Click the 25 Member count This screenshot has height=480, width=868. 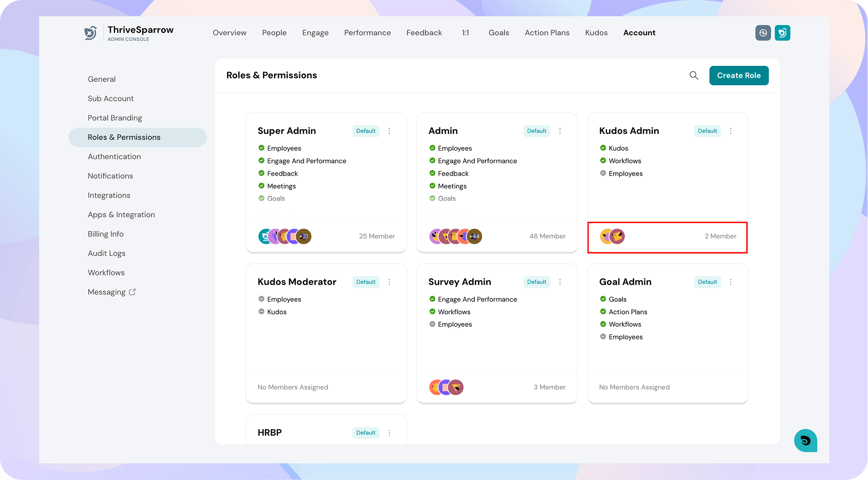(x=377, y=236)
